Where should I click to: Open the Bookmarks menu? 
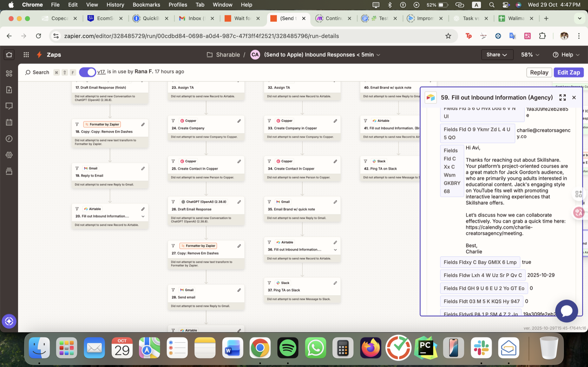coord(146,5)
